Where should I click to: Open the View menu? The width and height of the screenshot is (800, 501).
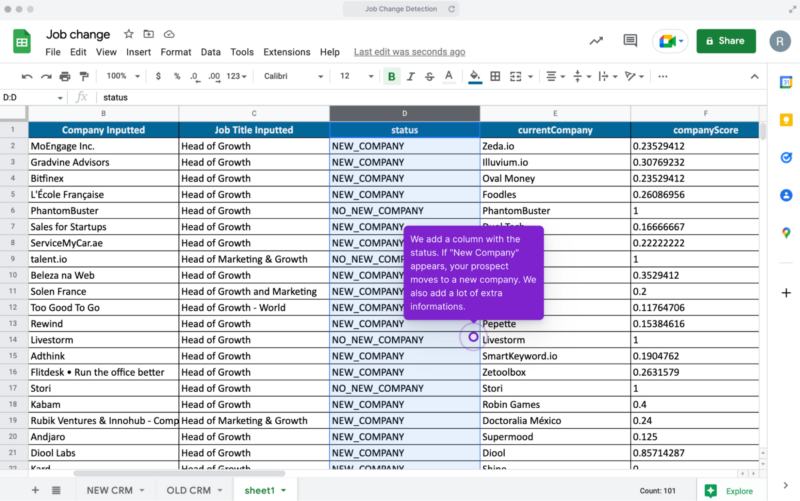pyautogui.click(x=106, y=52)
